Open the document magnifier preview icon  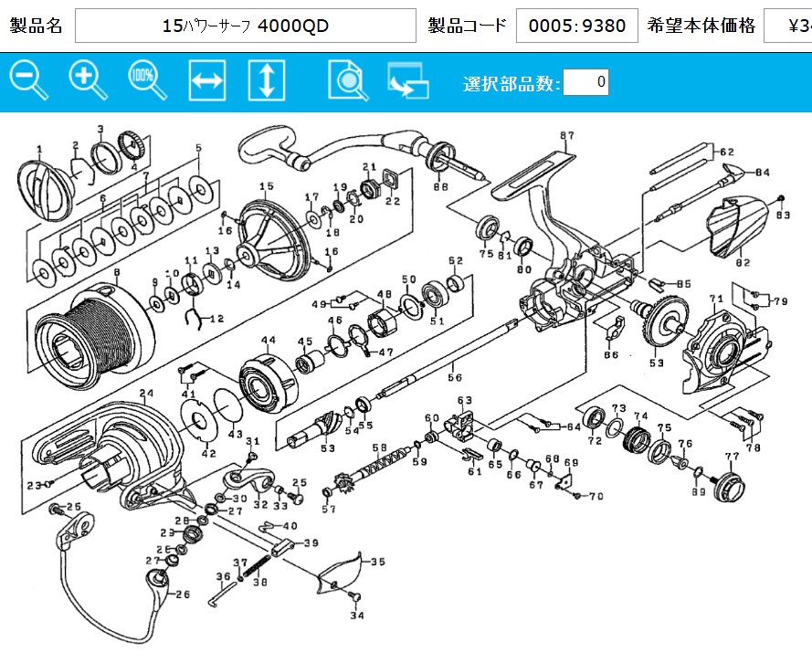click(x=348, y=80)
